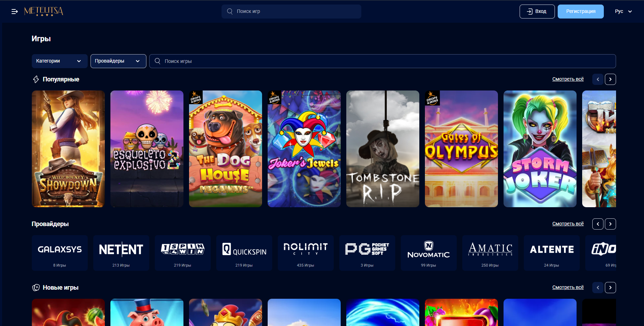Go to the Metelitsa logo home
644x326 pixels.
coord(44,11)
